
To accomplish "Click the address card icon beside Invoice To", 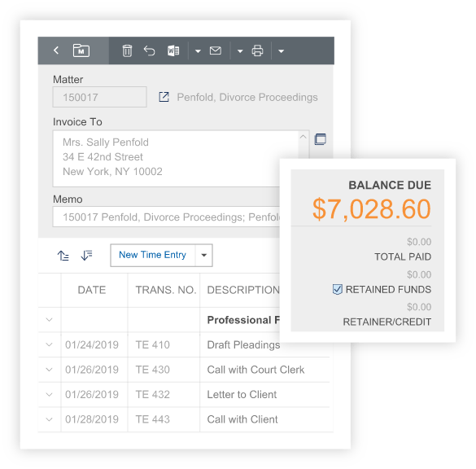I will 321,139.
